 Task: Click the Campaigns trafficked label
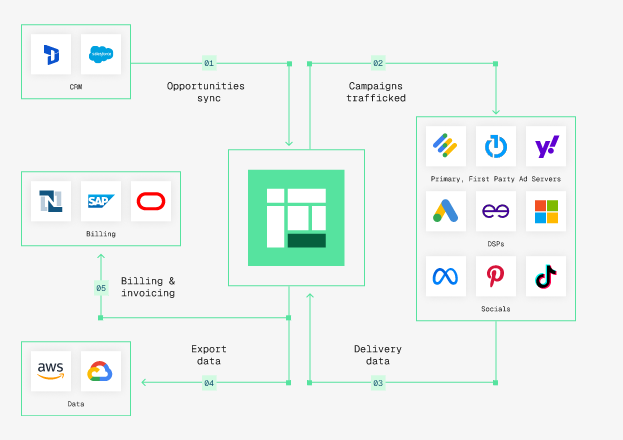coord(376,92)
